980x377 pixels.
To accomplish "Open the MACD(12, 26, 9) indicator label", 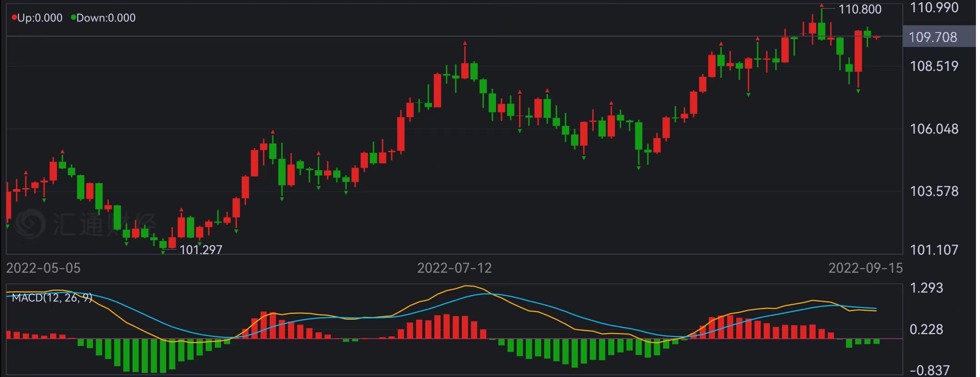I will point(52,298).
